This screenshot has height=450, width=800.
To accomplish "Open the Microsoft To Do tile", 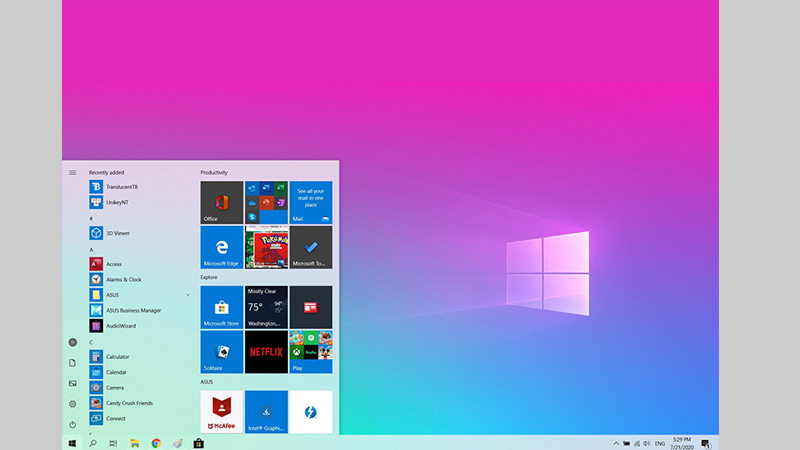I will coord(311,247).
